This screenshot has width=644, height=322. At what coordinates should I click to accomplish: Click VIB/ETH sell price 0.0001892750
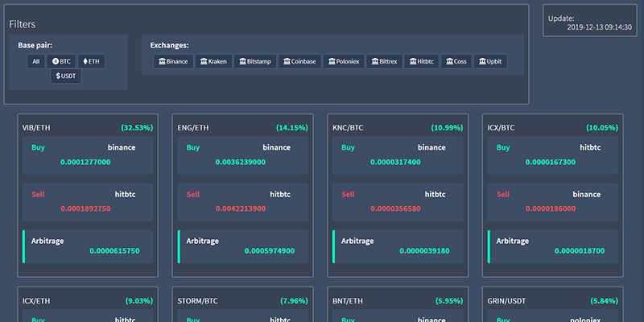pyautogui.click(x=85, y=208)
